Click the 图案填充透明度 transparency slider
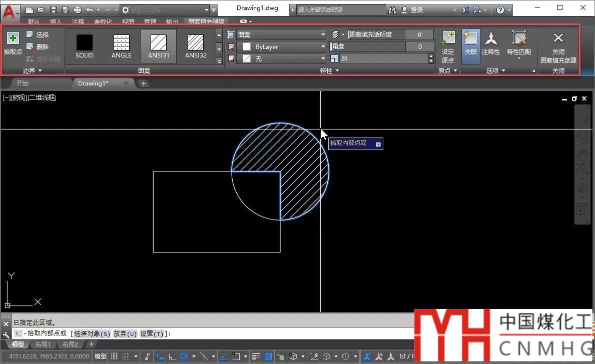This screenshot has height=364, width=595. pos(376,34)
